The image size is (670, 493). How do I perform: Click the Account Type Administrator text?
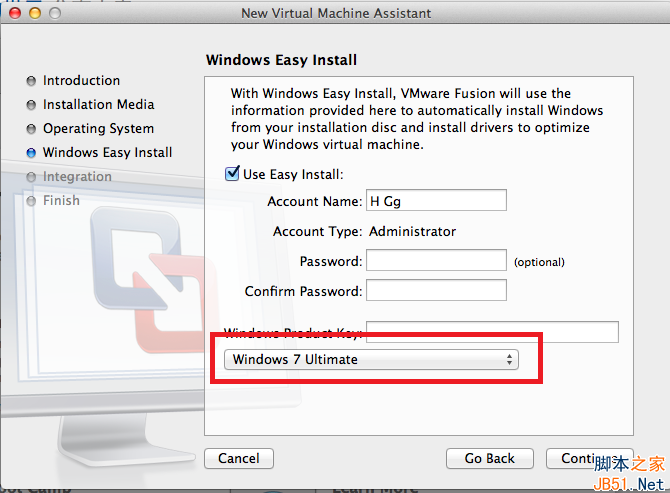(412, 231)
